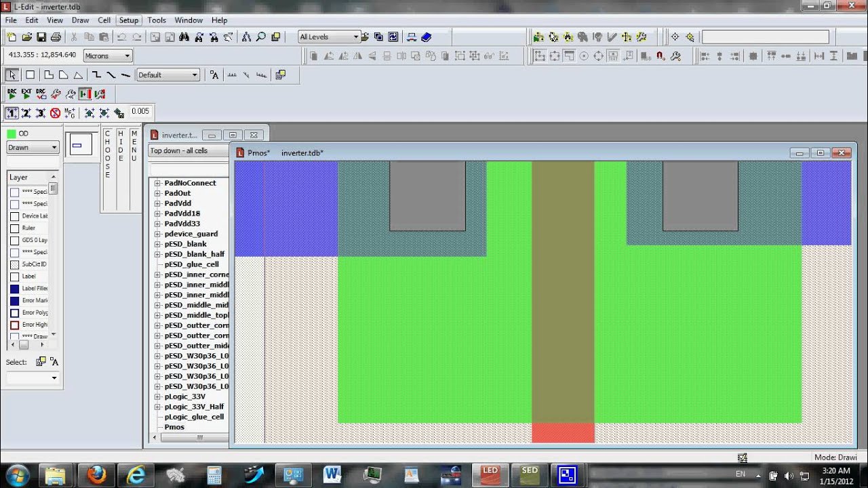Toggle visibility of the Device Label layer

point(15,216)
